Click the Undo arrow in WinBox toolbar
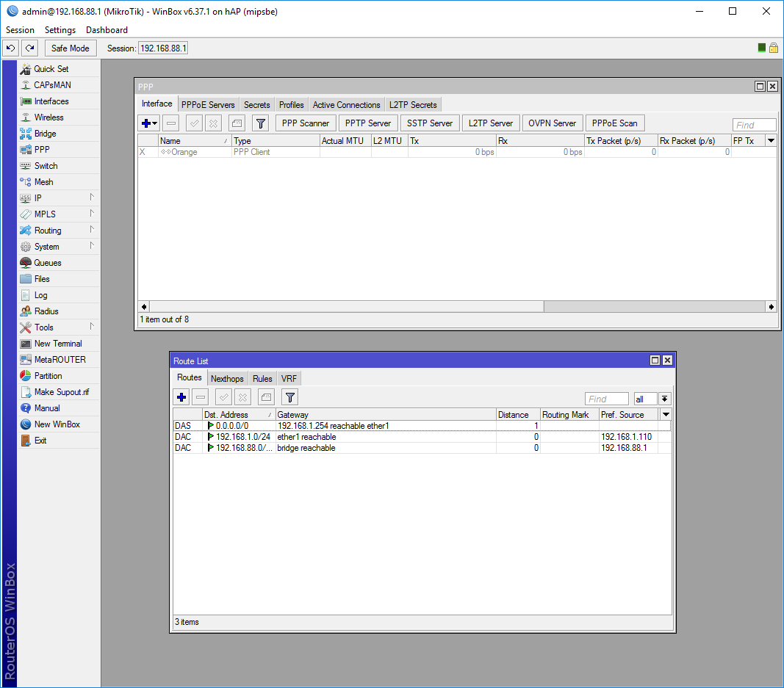784x688 pixels. coord(10,48)
